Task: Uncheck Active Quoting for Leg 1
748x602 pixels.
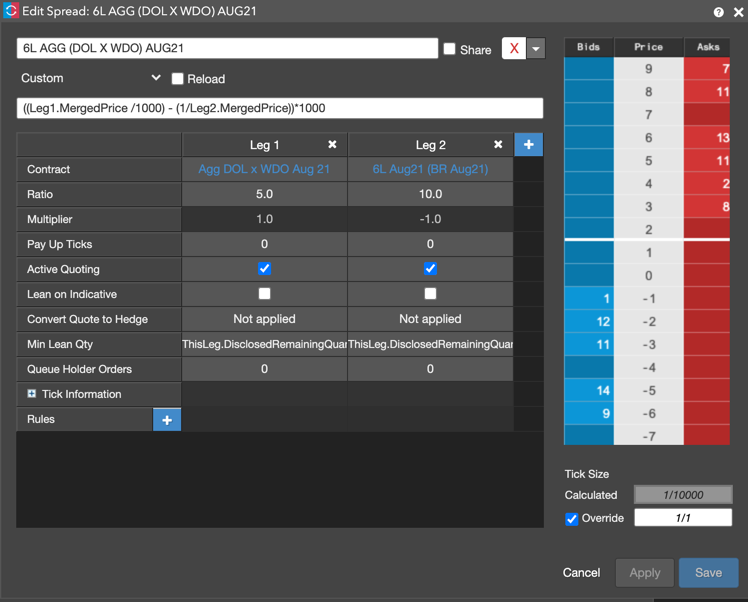Action: [264, 269]
